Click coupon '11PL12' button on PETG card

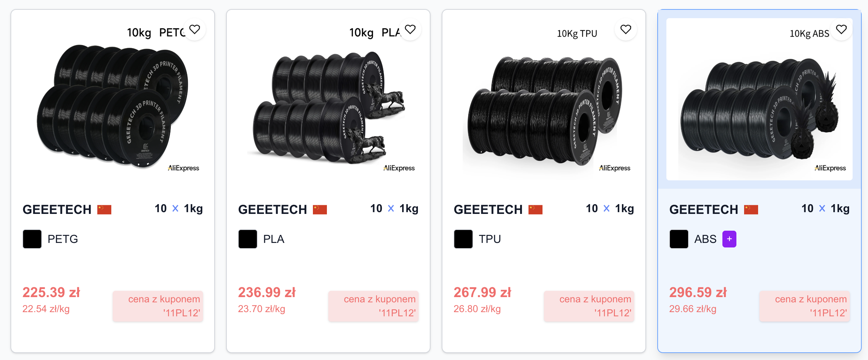tap(158, 306)
